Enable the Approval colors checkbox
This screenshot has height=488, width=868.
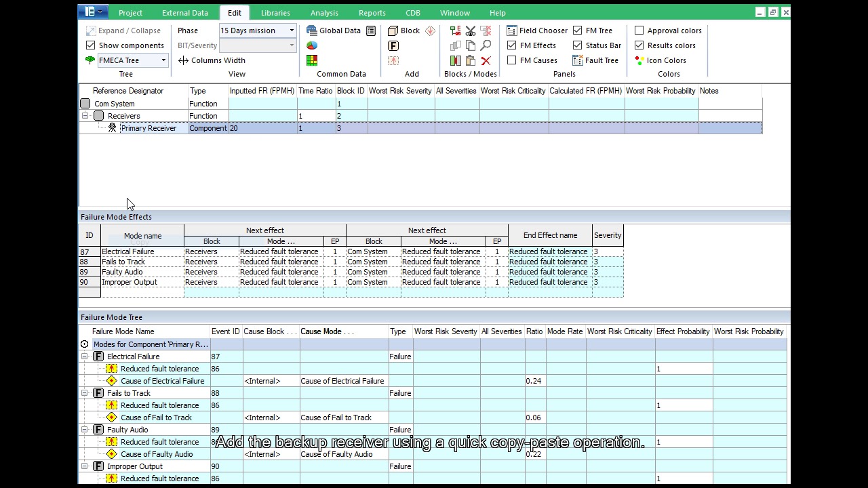[x=639, y=30]
